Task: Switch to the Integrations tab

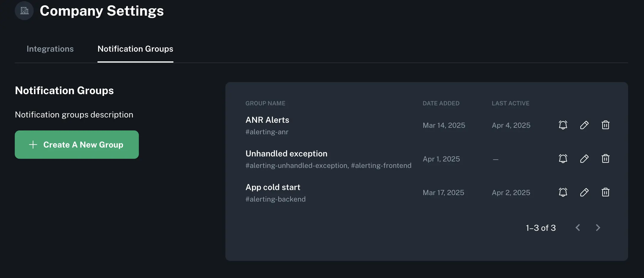Action: click(50, 49)
